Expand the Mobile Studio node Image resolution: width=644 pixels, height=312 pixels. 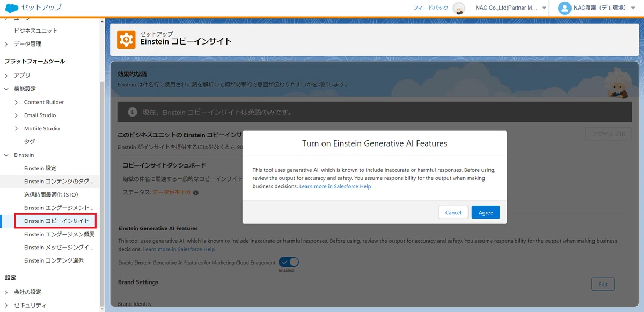click(17, 129)
